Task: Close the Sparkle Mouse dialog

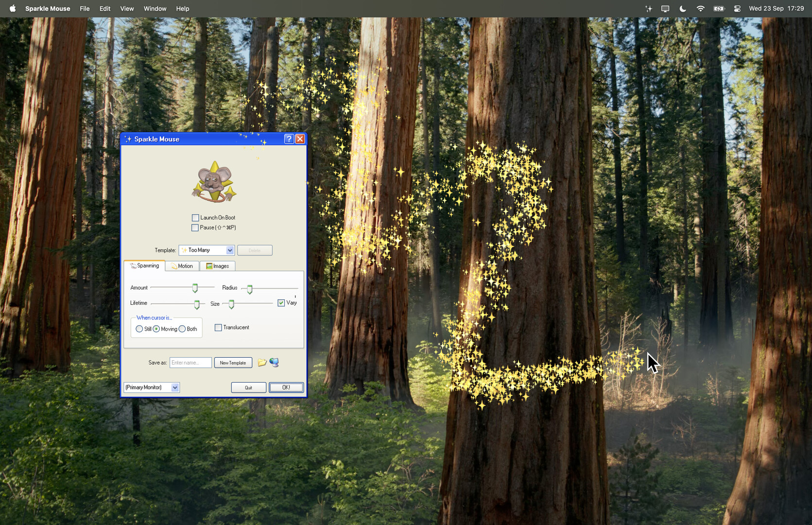Action: (300, 139)
